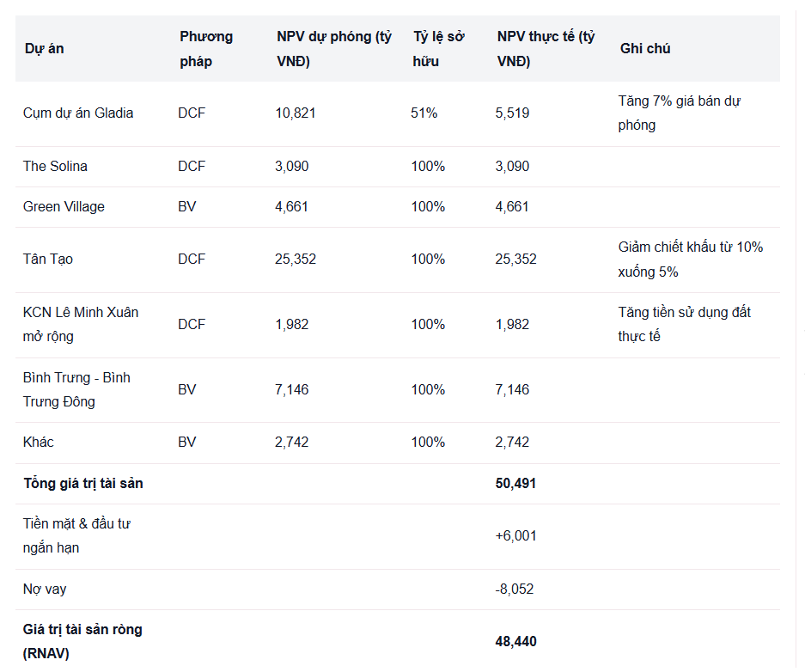805x672 pixels.
Task: Click the "Phương pháp" column header
Action: 206,49
